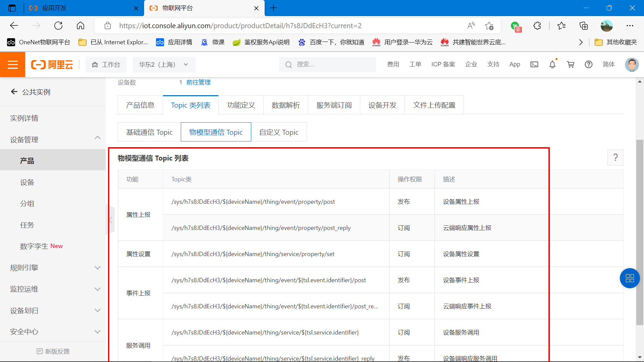Switch to the 服务端订阅 tab
The height and width of the screenshot is (362, 644).
(334, 105)
